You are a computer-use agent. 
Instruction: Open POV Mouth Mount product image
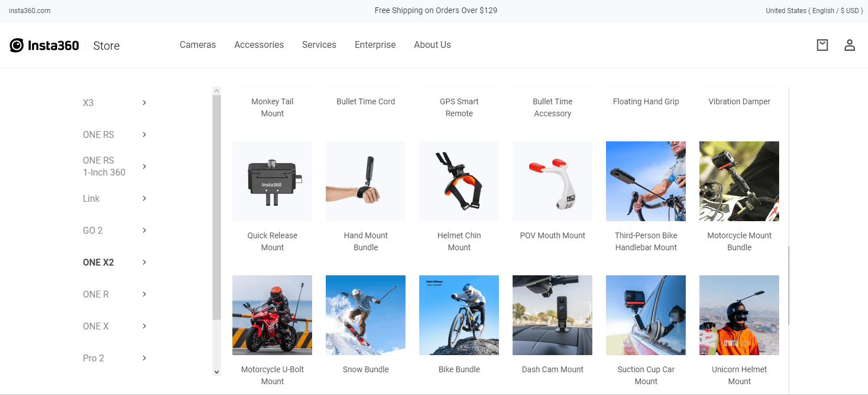[x=552, y=181]
